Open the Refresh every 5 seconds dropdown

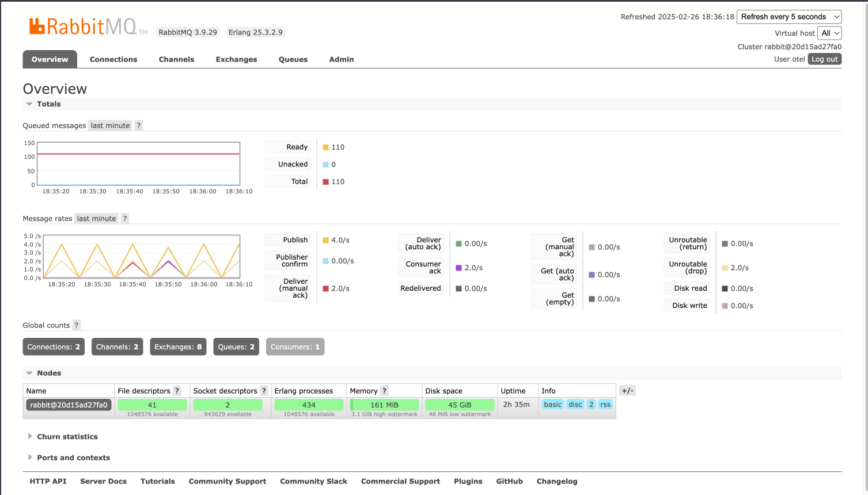[x=789, y=17]
